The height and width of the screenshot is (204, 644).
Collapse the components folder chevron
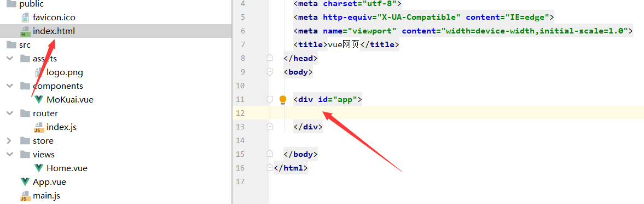point(9,86)
